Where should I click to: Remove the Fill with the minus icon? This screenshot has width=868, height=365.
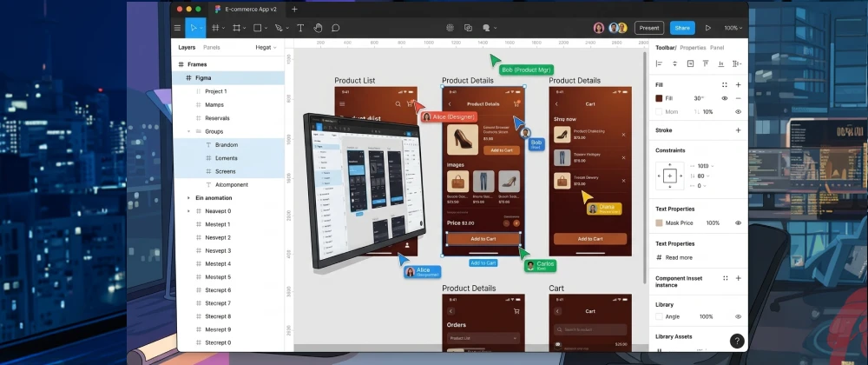[x=738, y=98]
